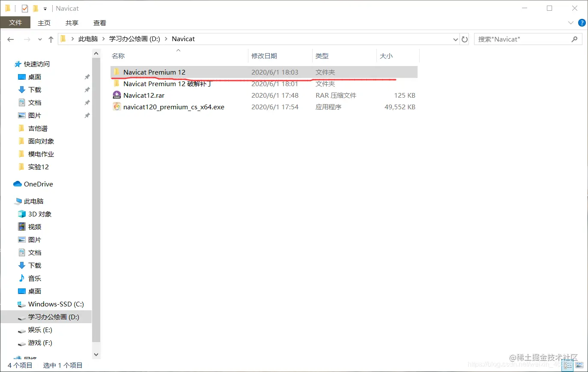
Task: Open the recent locations dropdown arrow
Action: pyautogui.click(x=40, y=39)
